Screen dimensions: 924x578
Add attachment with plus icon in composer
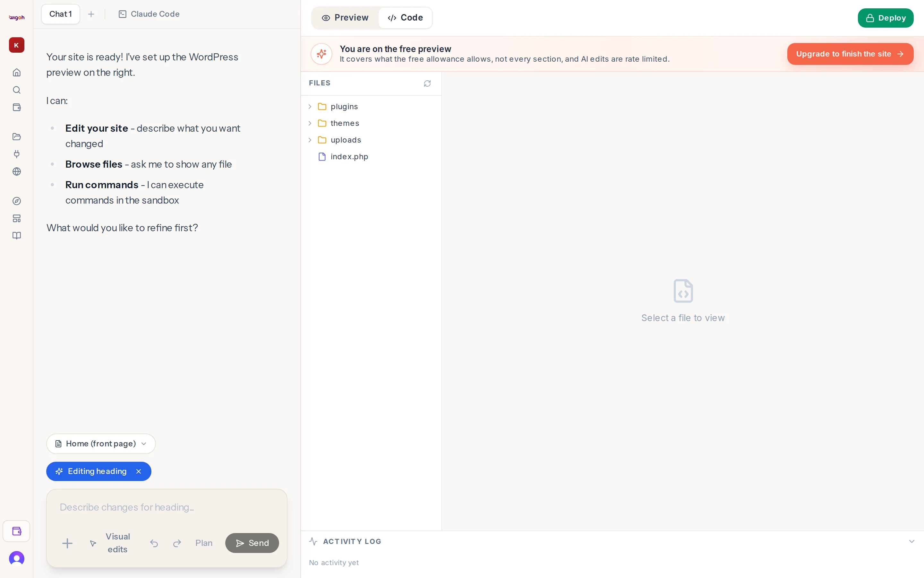[x=67, y=543]
